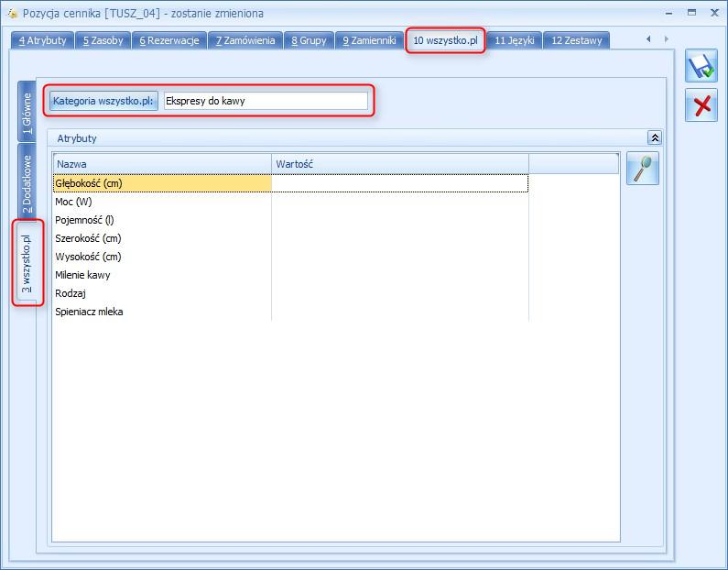The image size is (728, 570).
Task: Switch to the 12 Zestawy tab
Action: pos(576,40)
